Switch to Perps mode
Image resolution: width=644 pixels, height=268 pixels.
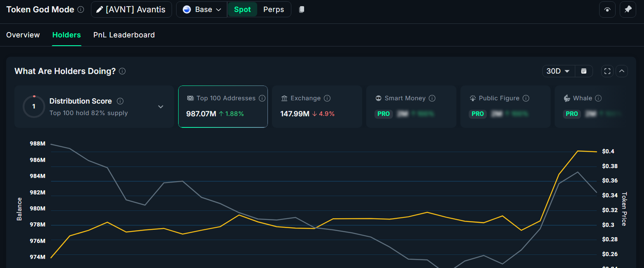click(x=273, y=9)
